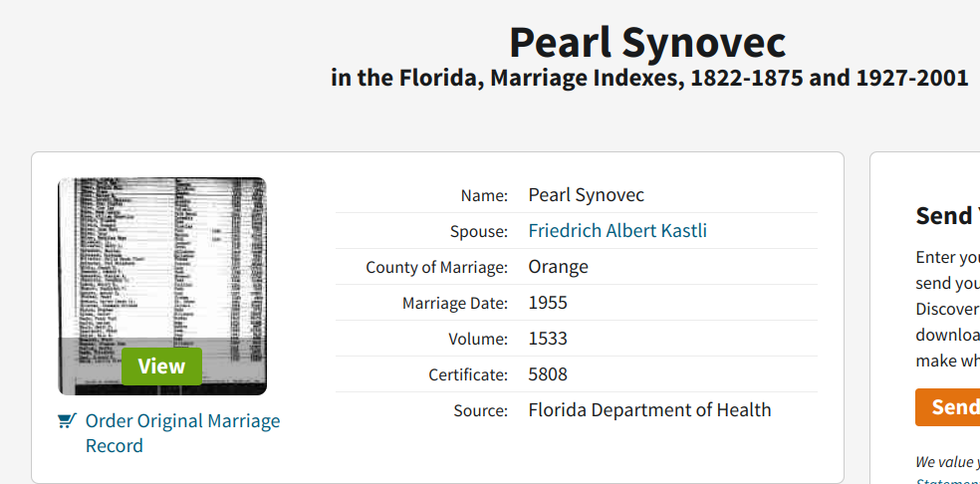The height and width of the screenshot is (484, 980).
Task: Open the green View button
Action: [x=162, y=366]
